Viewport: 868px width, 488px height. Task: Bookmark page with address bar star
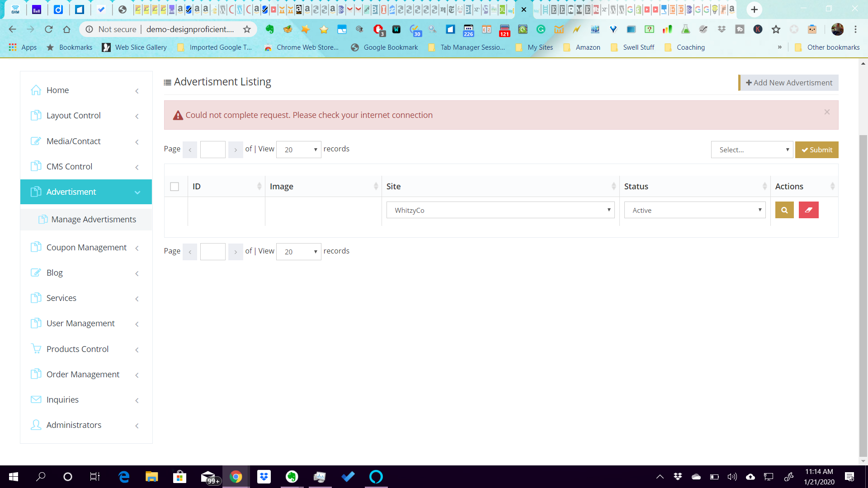[247, 29]
